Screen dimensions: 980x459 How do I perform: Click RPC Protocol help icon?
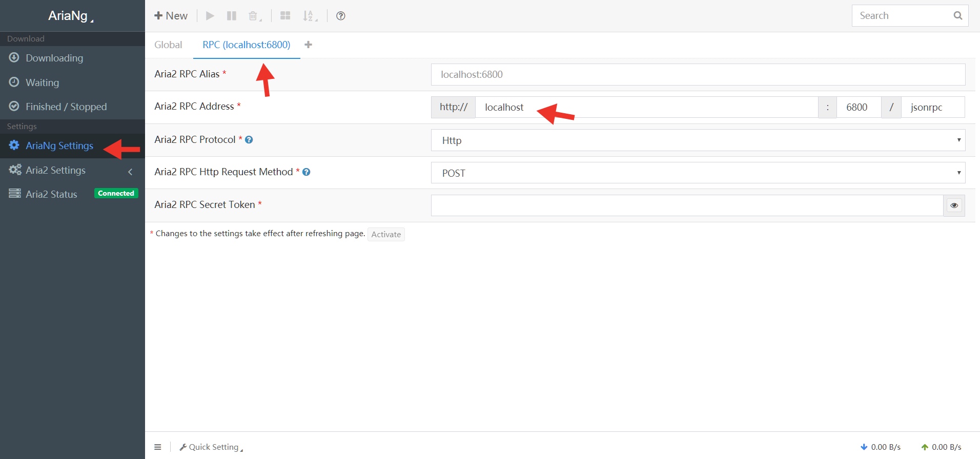[x=249, y=140]
